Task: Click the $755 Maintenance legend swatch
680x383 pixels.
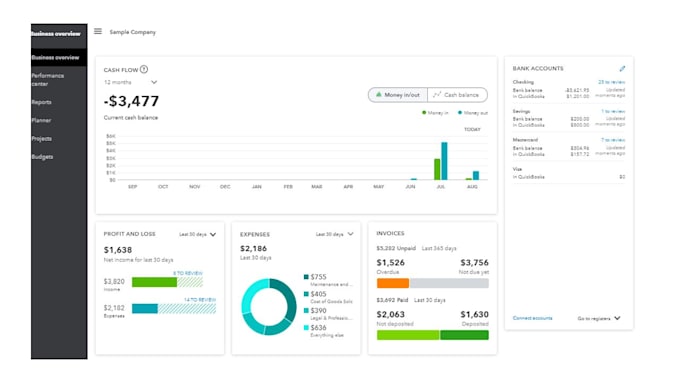Action: pos(306,277)
